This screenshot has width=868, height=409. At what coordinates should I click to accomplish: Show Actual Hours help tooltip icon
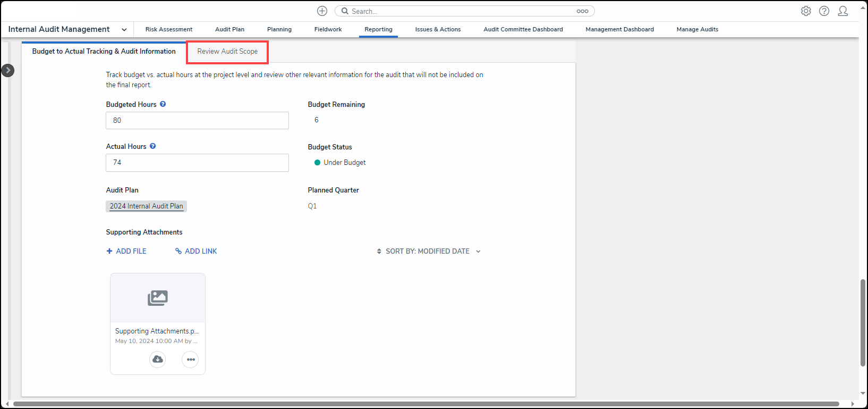click(x=153, y=146)
